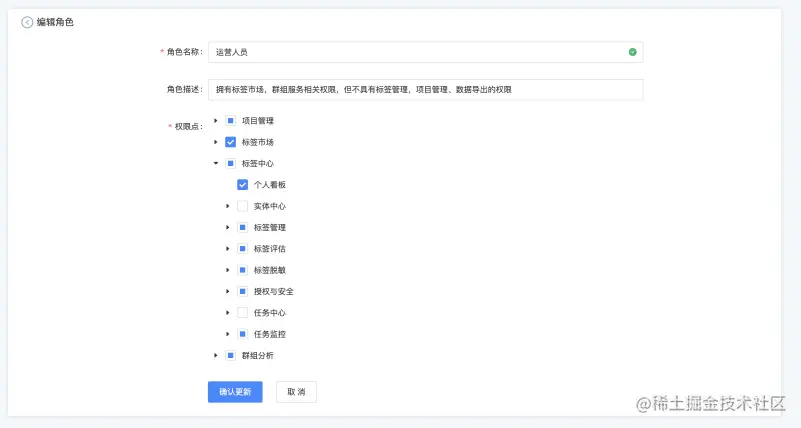The image size is (801, 428).
Task: Select the 项目管理 label text
Action: tap(257, 121)
